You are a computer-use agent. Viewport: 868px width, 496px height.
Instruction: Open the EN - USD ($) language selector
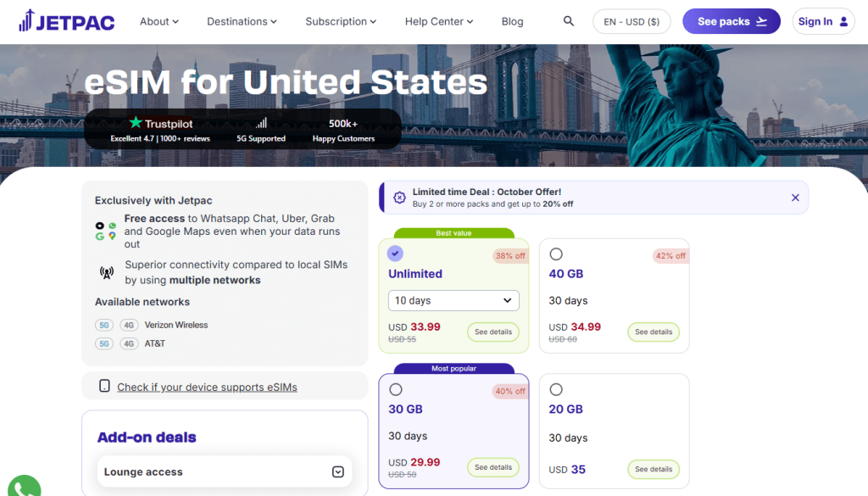[632, 21]
